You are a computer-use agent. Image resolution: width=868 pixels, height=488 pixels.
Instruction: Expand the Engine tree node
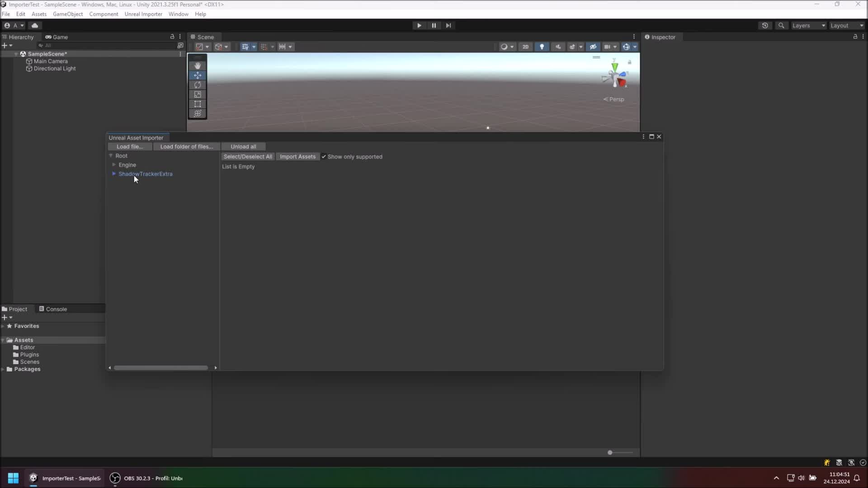(114, 165)
